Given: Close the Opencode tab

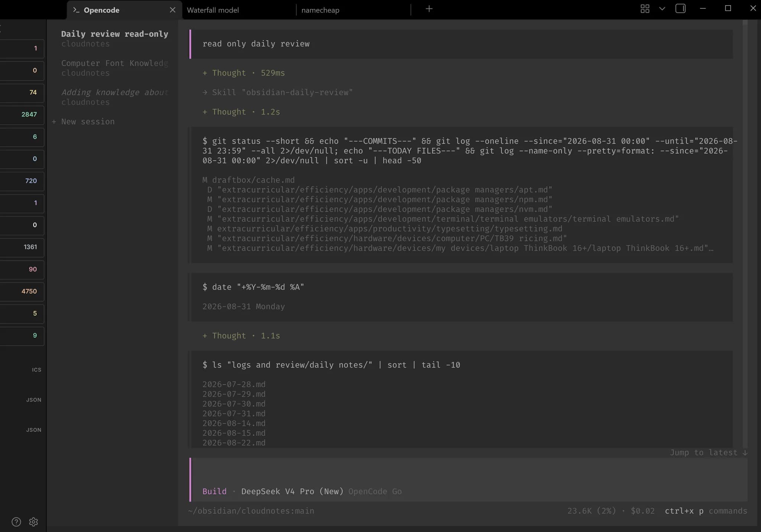Looking at the screenshot, I should pyautogui.click(x=172, y=10).
